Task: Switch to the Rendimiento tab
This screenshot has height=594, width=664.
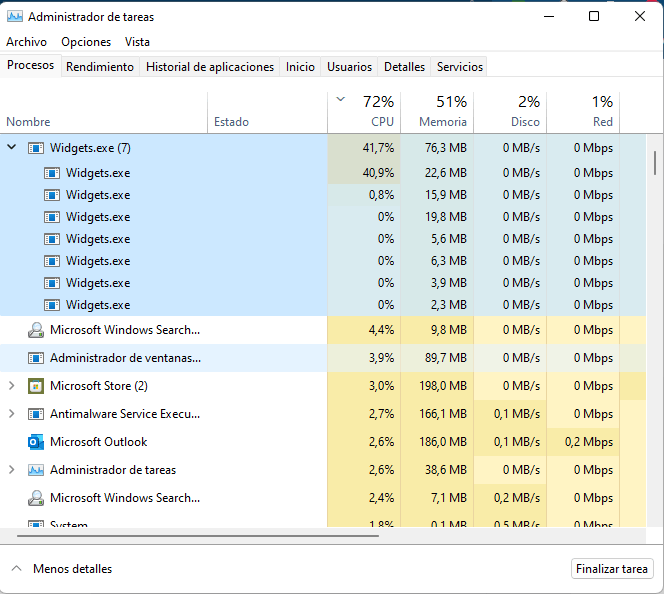Action: click(100, 67)
